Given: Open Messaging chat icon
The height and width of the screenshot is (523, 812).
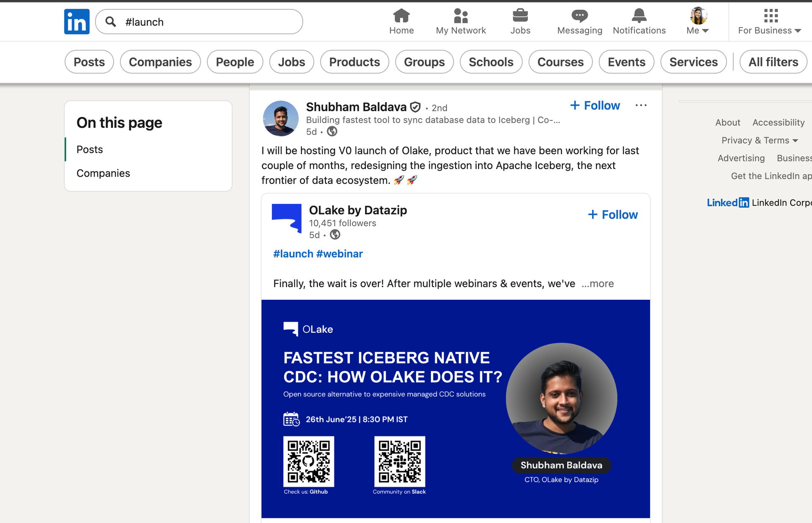Looking at the screenshot, I should [x=579, y=16].
